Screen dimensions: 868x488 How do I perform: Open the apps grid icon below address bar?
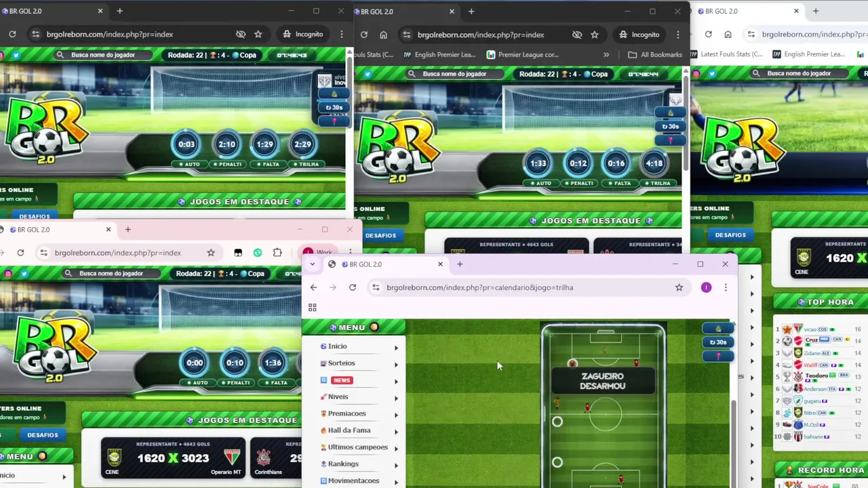point(313,307)
